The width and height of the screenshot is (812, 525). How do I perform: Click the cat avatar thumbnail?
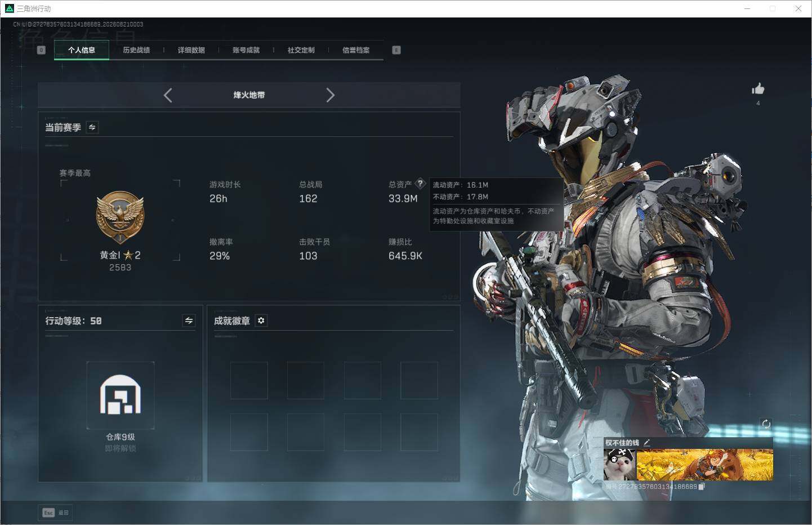pos(619,465)
